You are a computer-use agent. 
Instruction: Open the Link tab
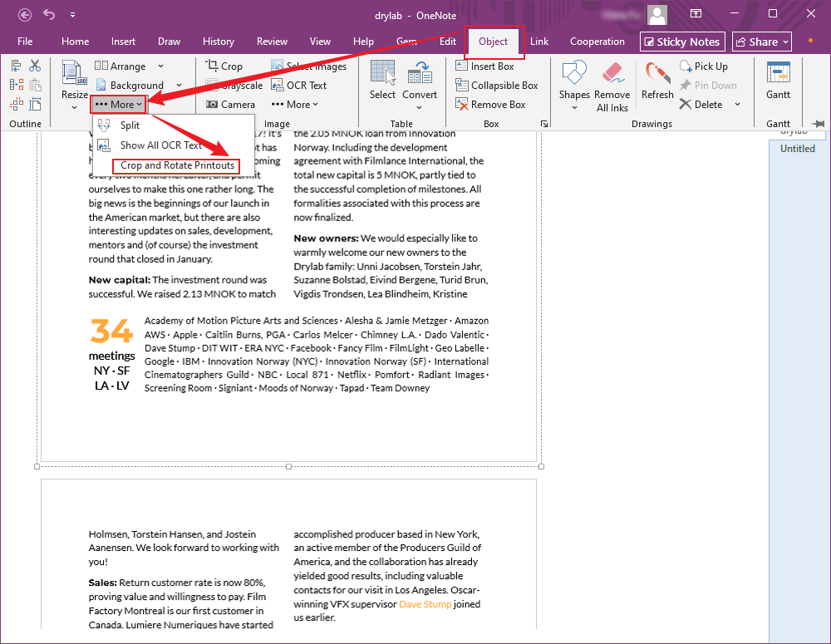[539, 42]
